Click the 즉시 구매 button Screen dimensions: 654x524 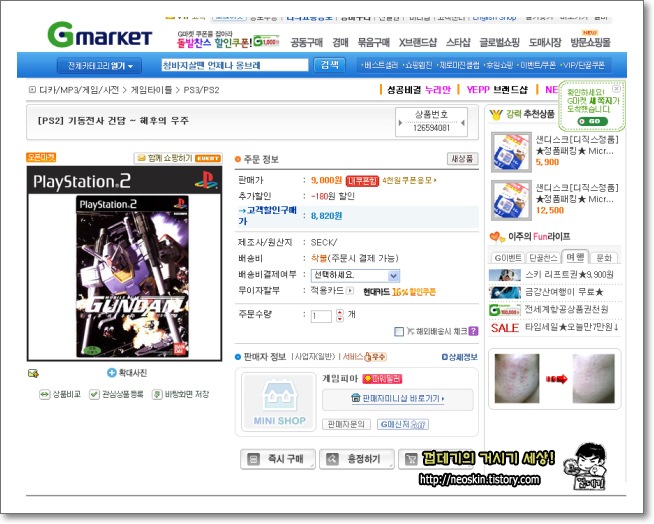coord(278,459)
